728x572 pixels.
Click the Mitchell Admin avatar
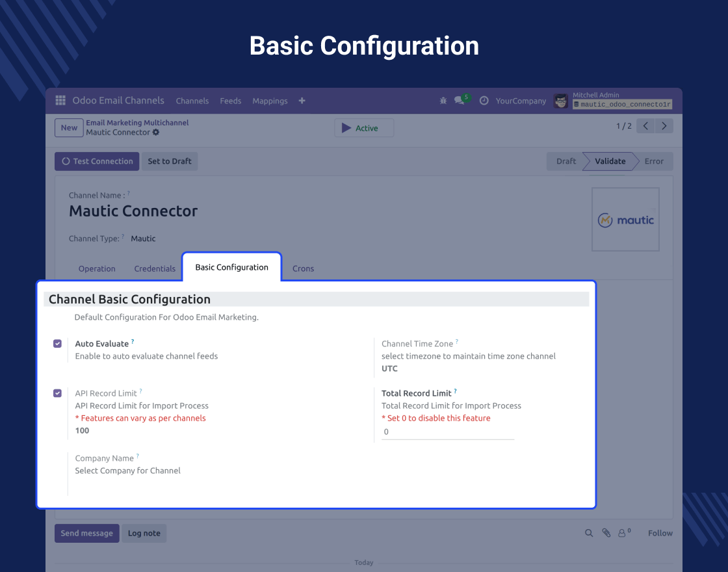point(560,101)
